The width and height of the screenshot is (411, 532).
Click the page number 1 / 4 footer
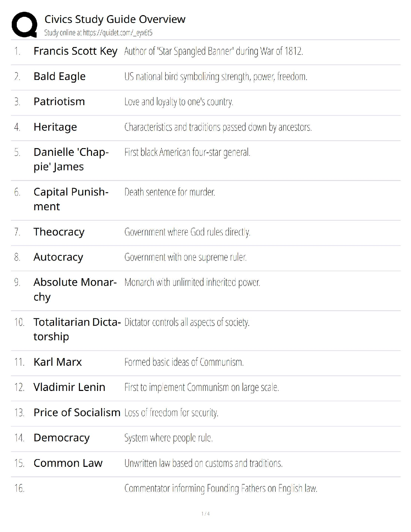click(x=205, y=514)
